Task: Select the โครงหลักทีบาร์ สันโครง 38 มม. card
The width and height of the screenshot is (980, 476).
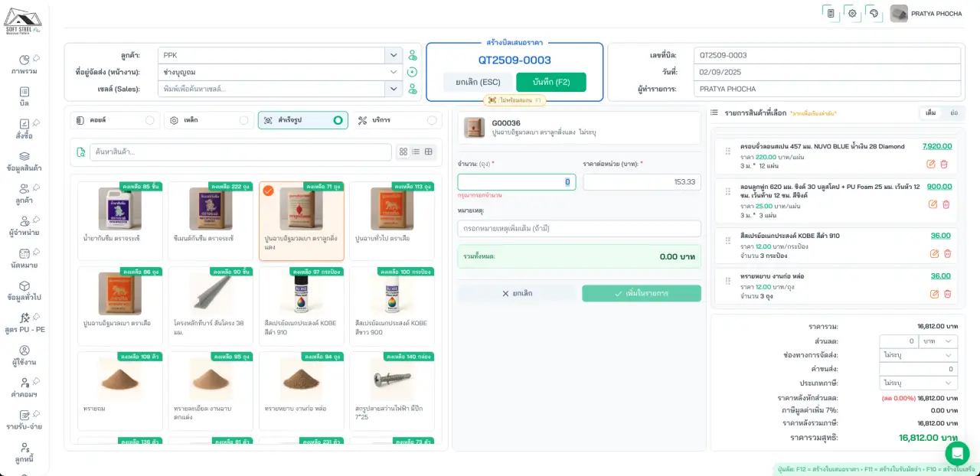Action: click(x=211, y=306)
